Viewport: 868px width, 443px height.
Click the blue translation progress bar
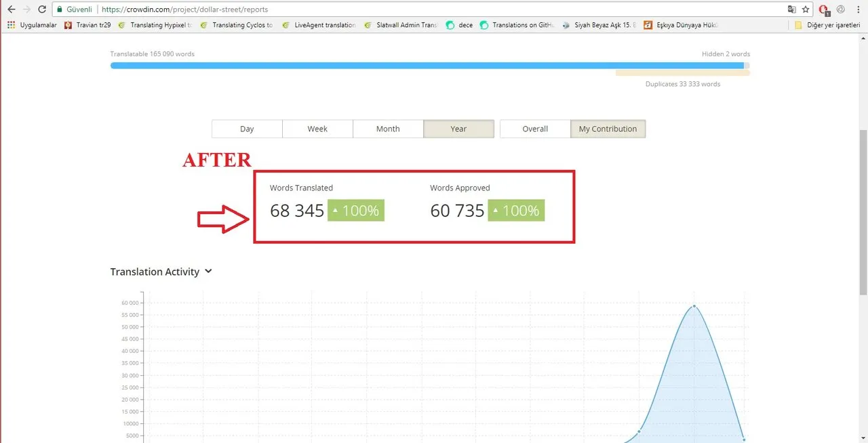point(427,66)
